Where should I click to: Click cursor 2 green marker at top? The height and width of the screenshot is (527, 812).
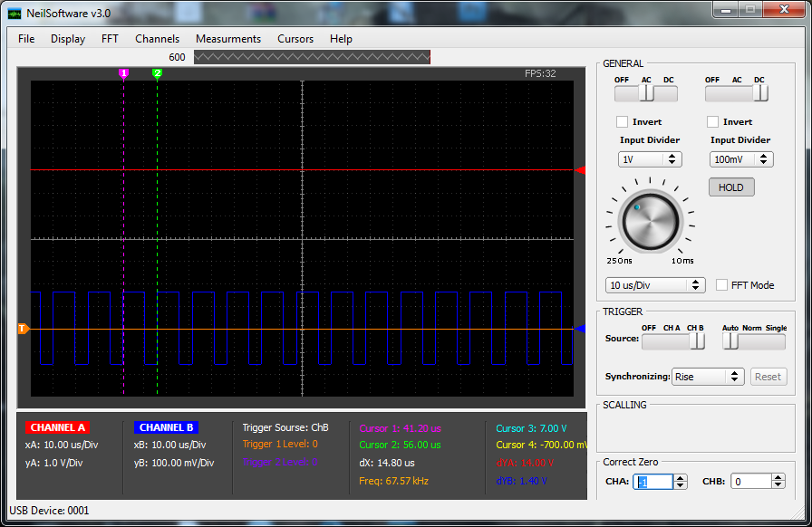pos(158,73)
